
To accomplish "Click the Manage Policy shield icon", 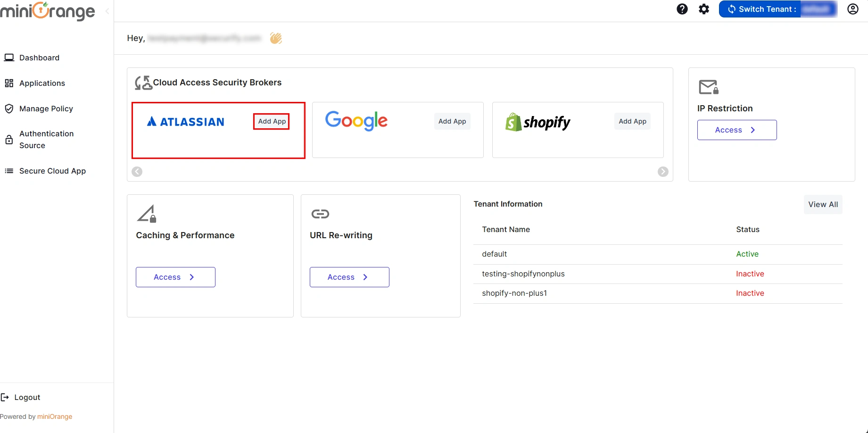I will 9,108.
